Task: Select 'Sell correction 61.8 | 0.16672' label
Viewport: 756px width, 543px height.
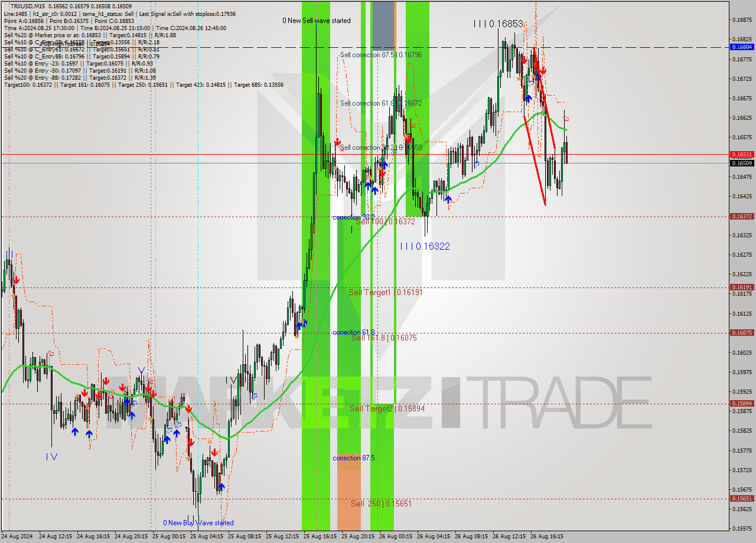Action: point(381,103)
